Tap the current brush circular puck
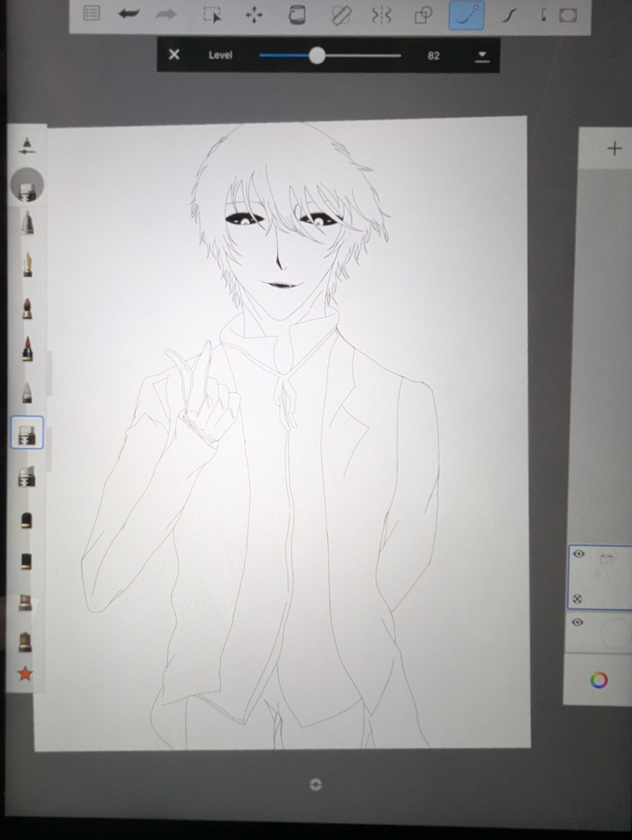 point(27,185)
